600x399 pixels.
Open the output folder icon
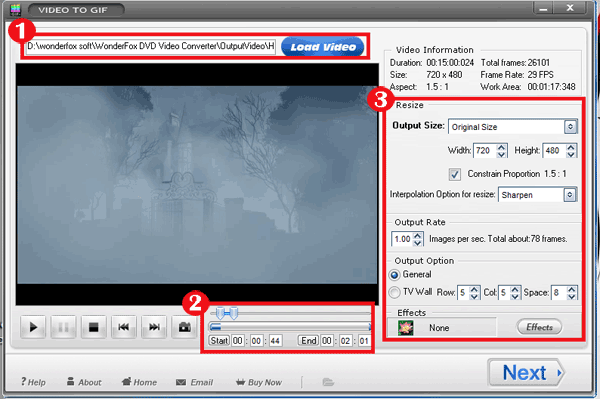328,382
